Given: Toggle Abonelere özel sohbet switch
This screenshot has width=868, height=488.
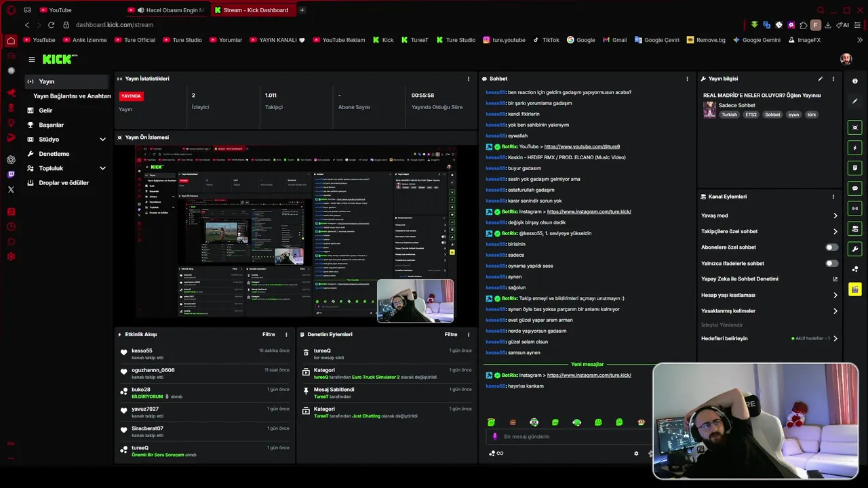Looking at the screenshot, I should coord(831,247).
